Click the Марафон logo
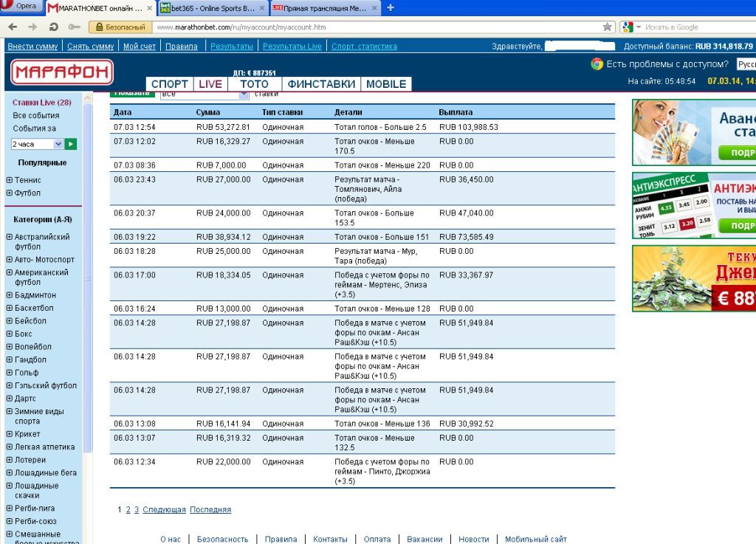The height and width of the screenshot is (544, 756). tap(62, 72)
